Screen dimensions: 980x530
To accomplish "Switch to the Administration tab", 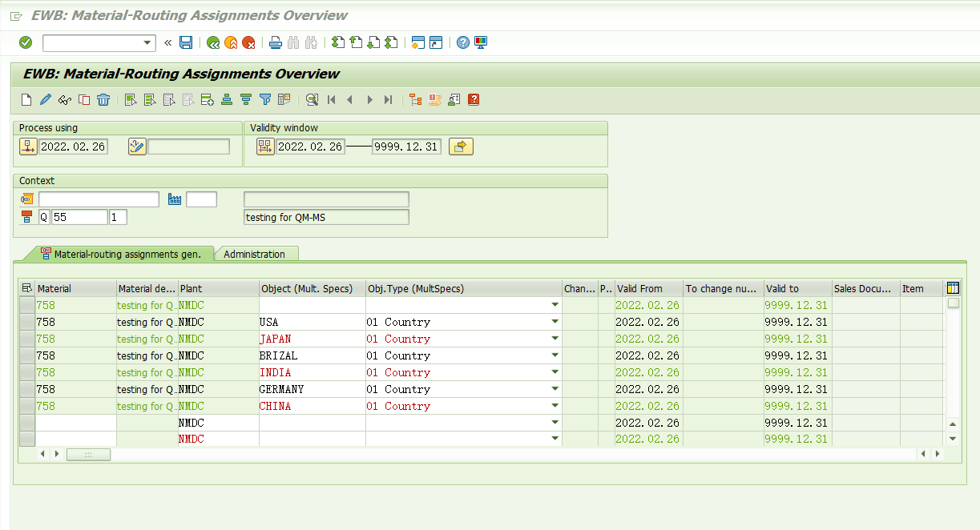I will point(256,253).
